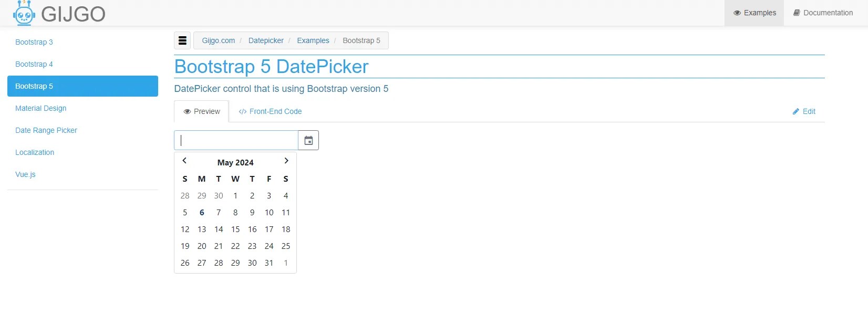Choose May 31 in calendar
868x335 pixels.
point(269,263)
